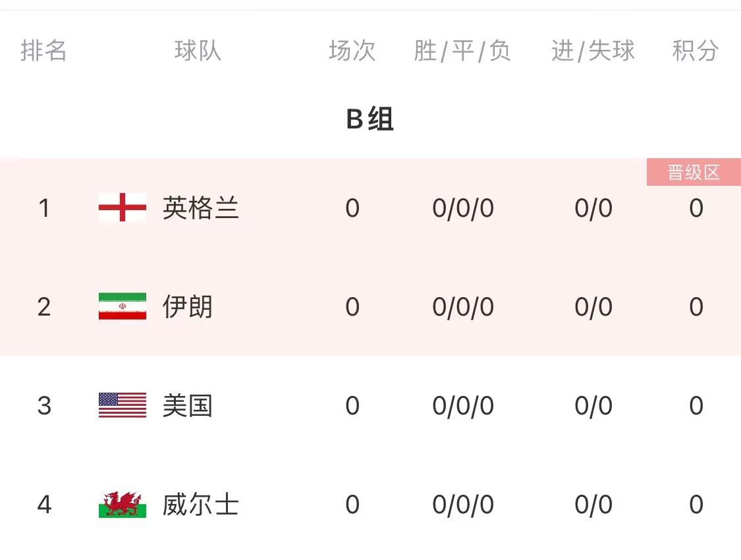Screen dimensions: 741x560
Task: Click the 场次 column header
Action: pyautogui.click(x=352, y=51)
